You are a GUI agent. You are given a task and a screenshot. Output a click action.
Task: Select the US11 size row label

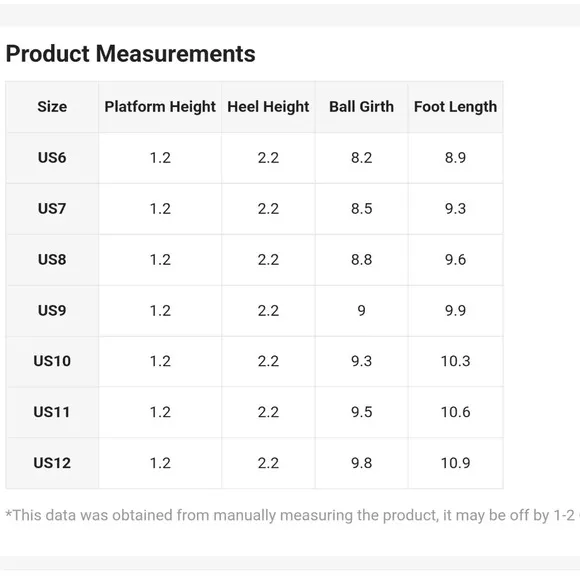pyautogui.click(x=52, y=412)
